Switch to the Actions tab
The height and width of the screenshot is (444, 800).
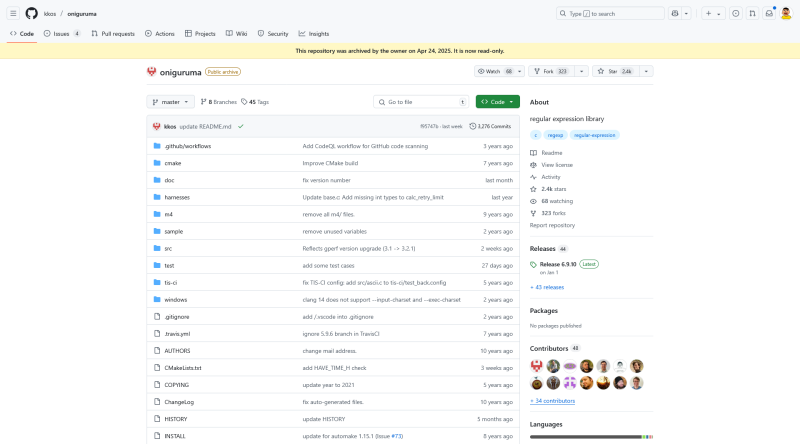tap(160, 34)
